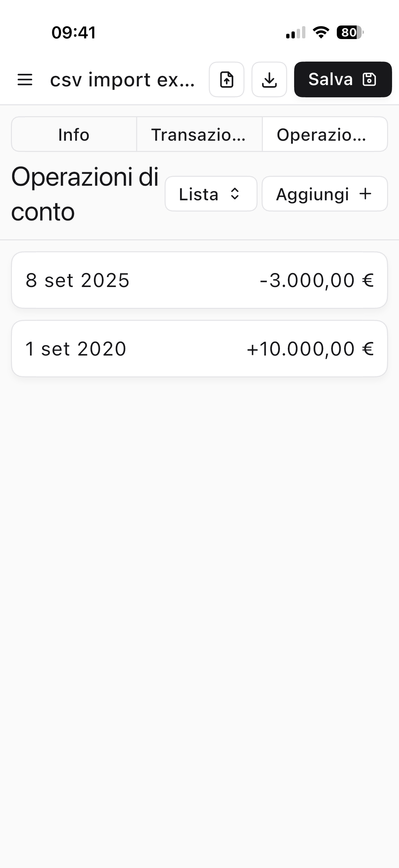Tap the Wi-Fi status icon
The height and width of the screenshot is (868, 399).
(321, 32)
